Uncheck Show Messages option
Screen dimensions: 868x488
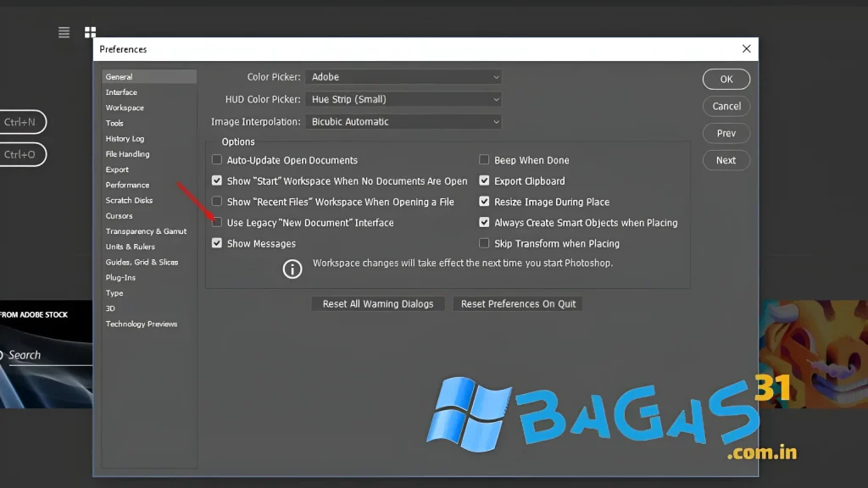click(x=217, y=243)
